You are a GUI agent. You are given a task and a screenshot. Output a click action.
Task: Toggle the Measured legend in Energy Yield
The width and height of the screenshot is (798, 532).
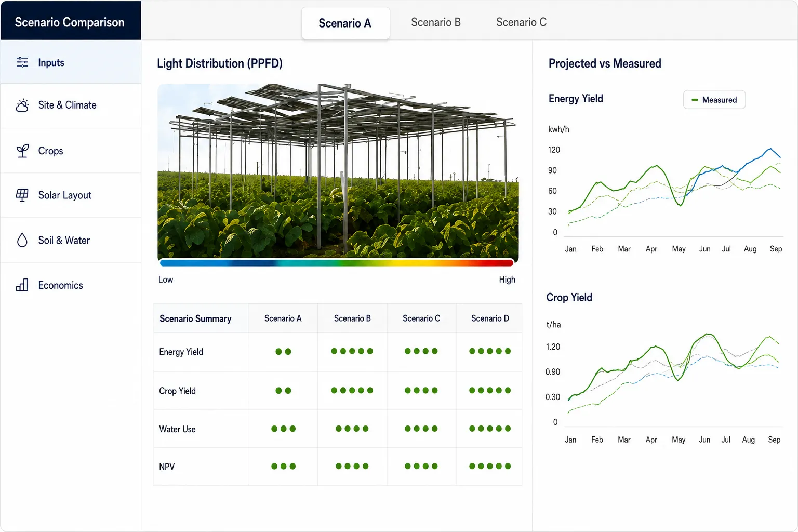(x=714, y=100)
